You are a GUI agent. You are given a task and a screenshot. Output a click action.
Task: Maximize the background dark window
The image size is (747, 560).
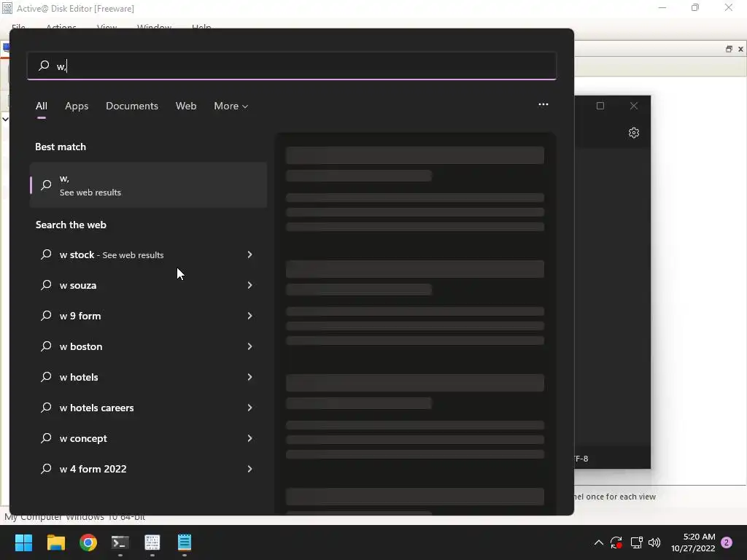(600, 106)
